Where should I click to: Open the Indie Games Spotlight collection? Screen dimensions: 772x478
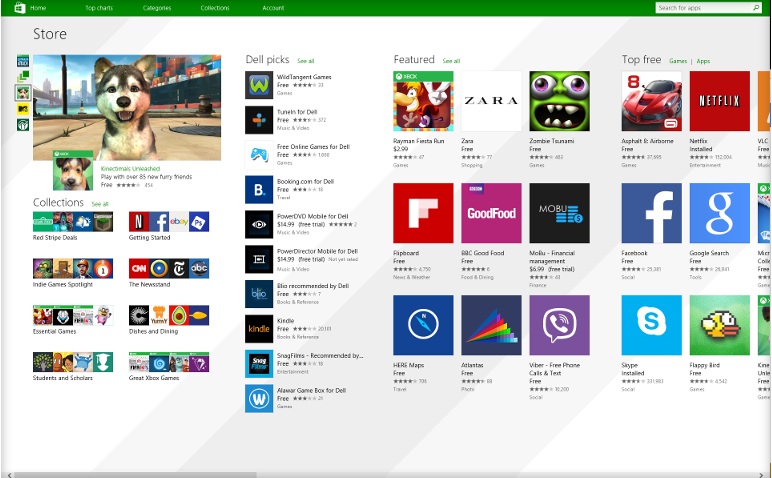pos(73,268)
